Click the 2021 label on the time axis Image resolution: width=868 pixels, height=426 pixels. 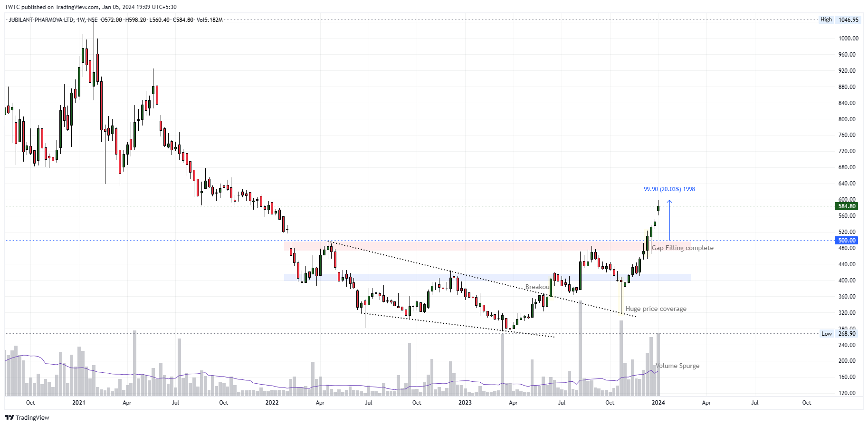point(79,403)
